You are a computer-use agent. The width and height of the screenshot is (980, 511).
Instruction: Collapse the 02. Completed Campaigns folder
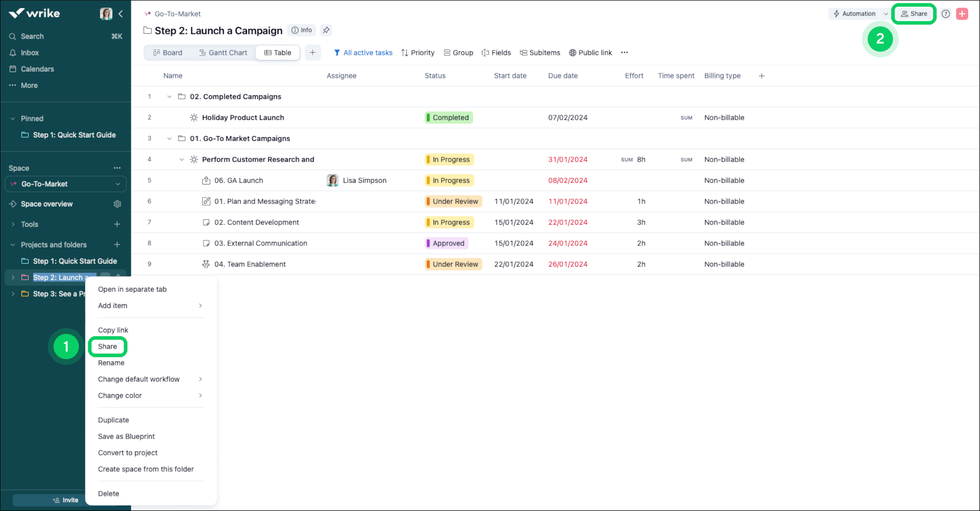169,97
